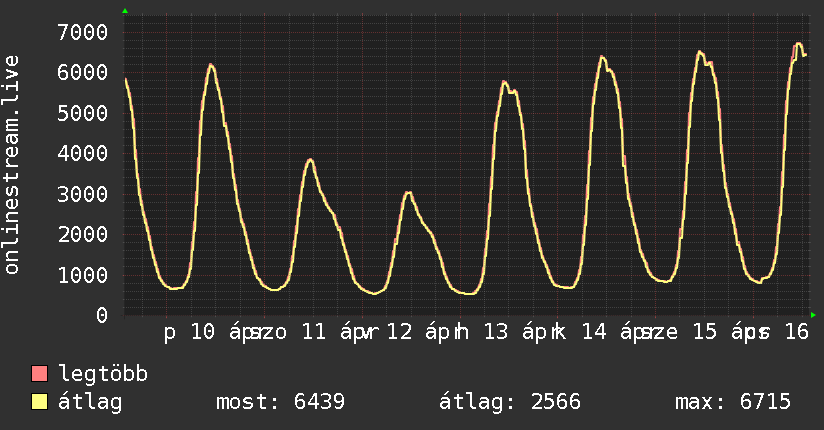
Task: Click the x-axis date label 13
Action: pos(496,332)
